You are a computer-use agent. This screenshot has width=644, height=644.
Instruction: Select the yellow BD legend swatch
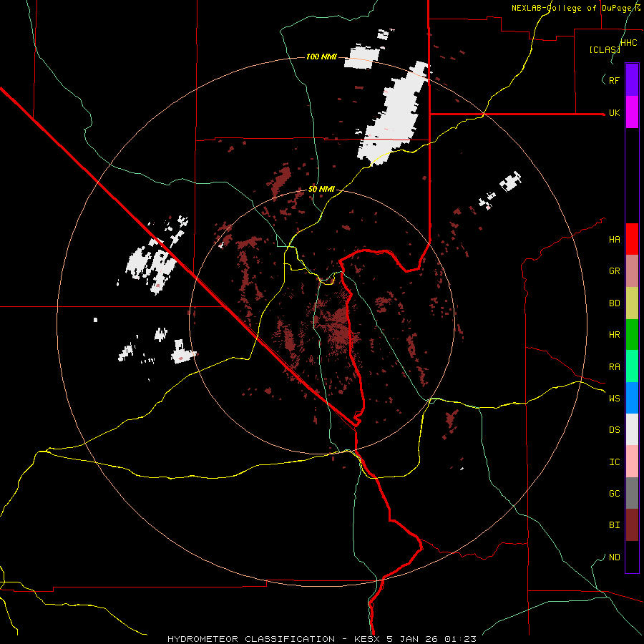click(x=632, y=303)
